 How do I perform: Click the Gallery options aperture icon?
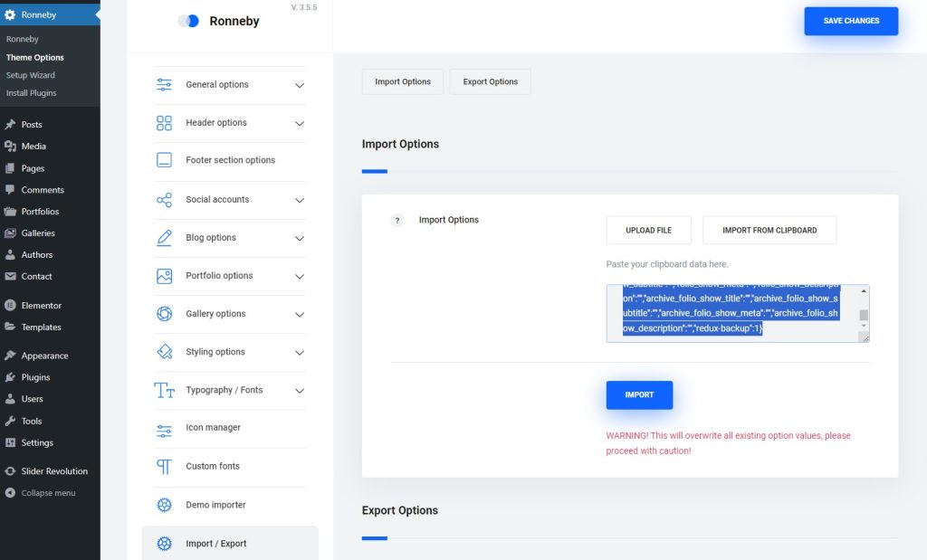164,313
